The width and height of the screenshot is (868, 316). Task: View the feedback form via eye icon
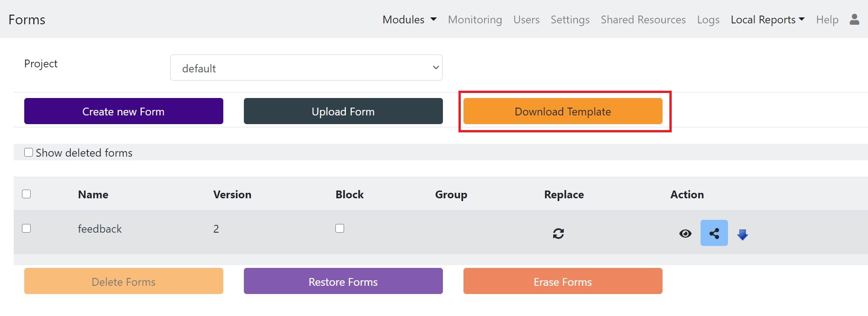(x=685, y=234)
